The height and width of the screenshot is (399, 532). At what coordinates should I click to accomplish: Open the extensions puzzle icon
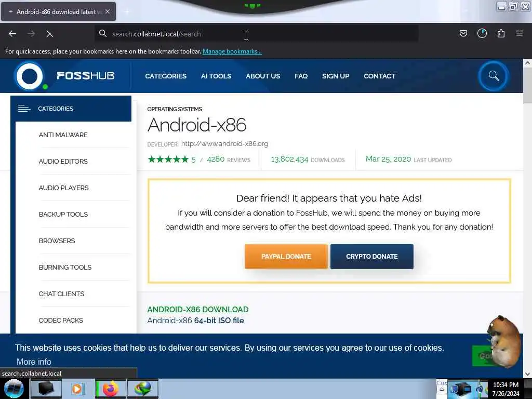(501, 33)
